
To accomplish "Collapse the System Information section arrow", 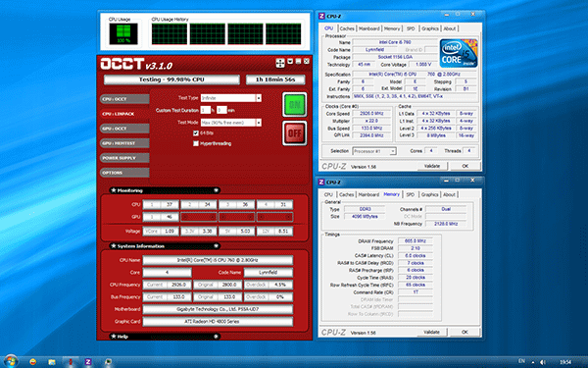I will click(x=216, y=246).
